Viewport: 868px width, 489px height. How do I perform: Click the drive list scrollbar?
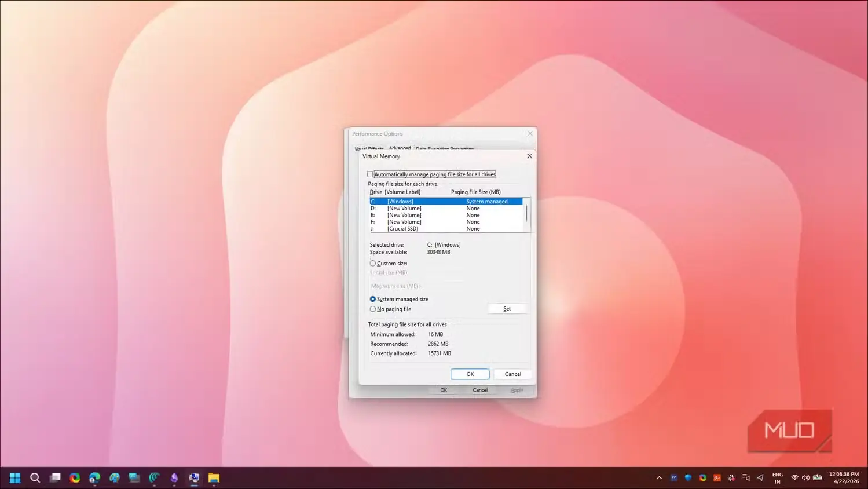point(526,215)
